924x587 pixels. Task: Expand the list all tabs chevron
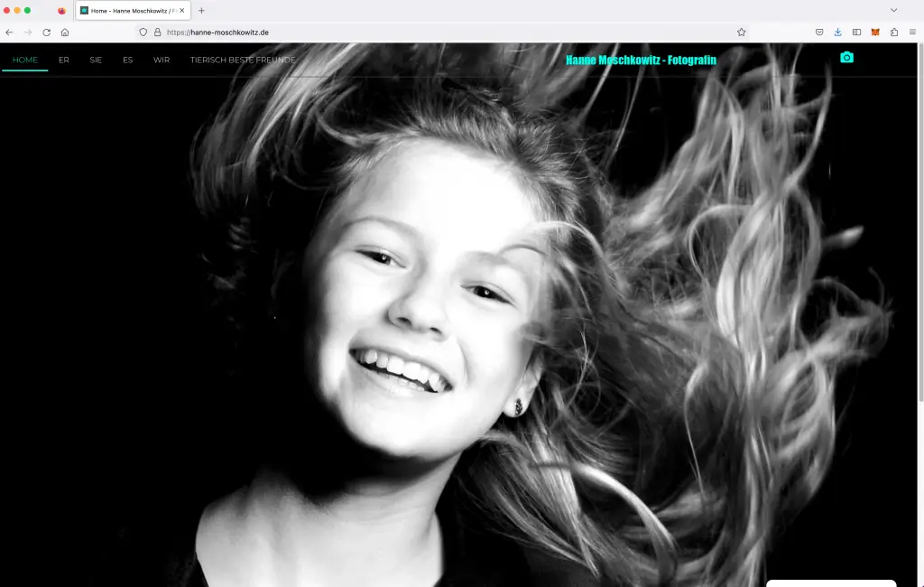(893, 10)
